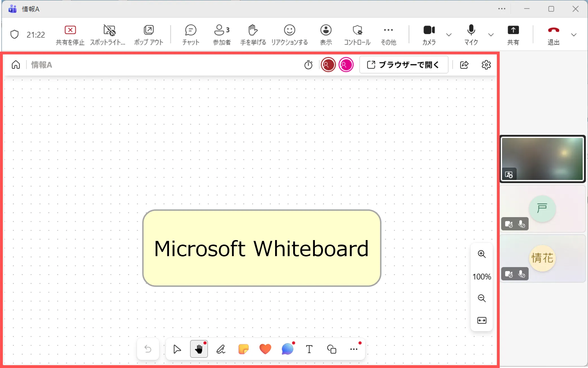The width and height of the screenshot is (588, 368).
Task: Toggle the camera on or off
Action: [x=429, y=35]
